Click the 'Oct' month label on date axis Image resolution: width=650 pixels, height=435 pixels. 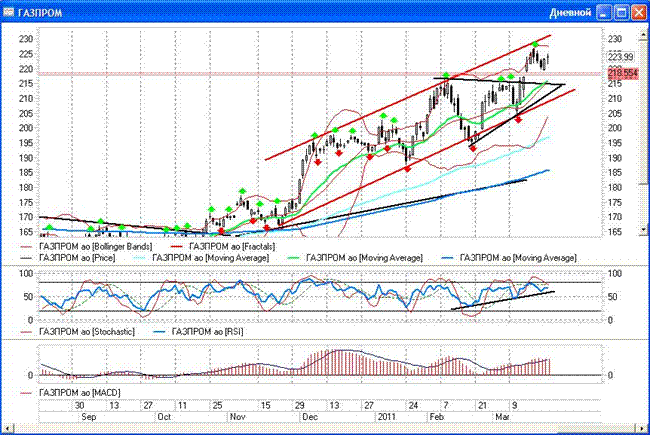(164, 417)
